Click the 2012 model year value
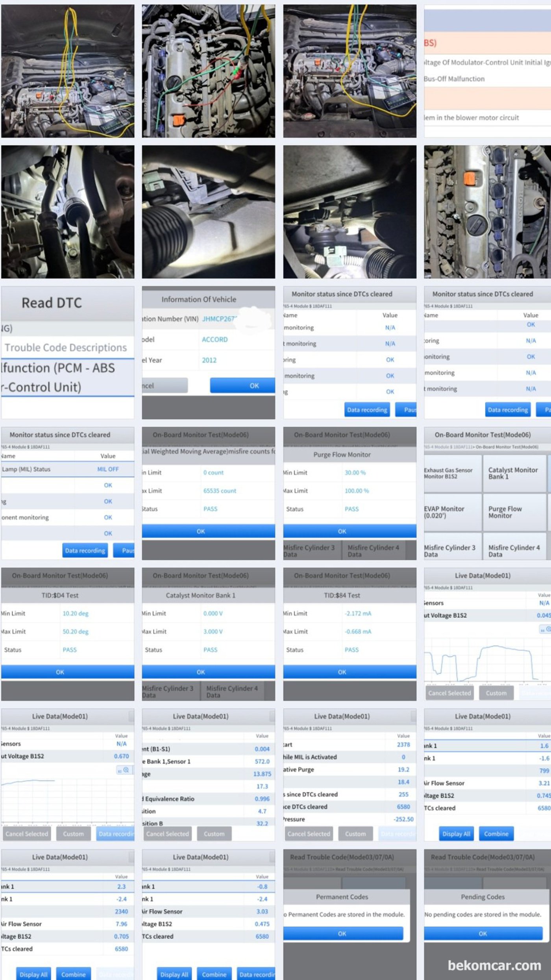Screen dimensions: 551x980 (x=209, y=360)
